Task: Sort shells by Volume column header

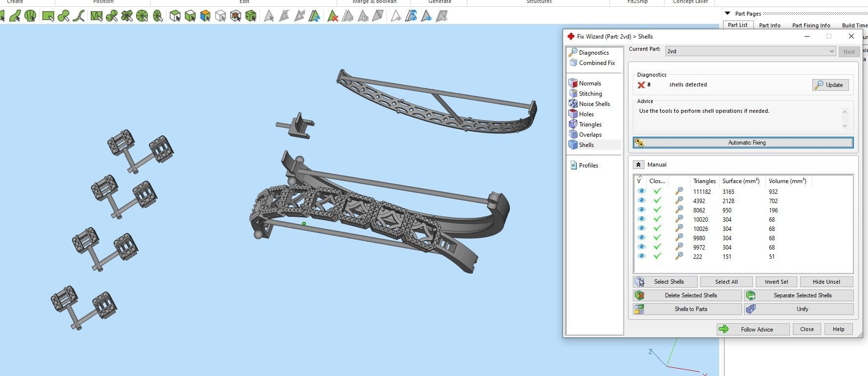Action: pyautogui.click(x=787, y=181)
